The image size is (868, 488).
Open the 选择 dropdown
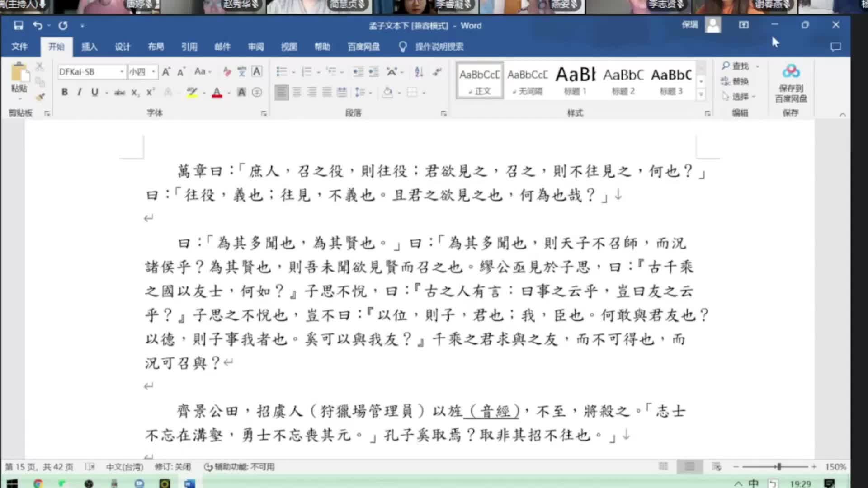click(x=739, y=97)
